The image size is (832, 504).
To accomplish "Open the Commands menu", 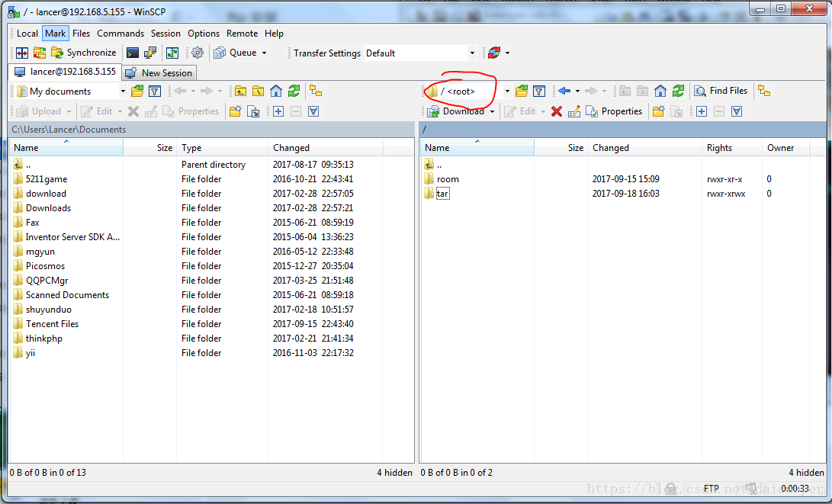I will [120, 34].
